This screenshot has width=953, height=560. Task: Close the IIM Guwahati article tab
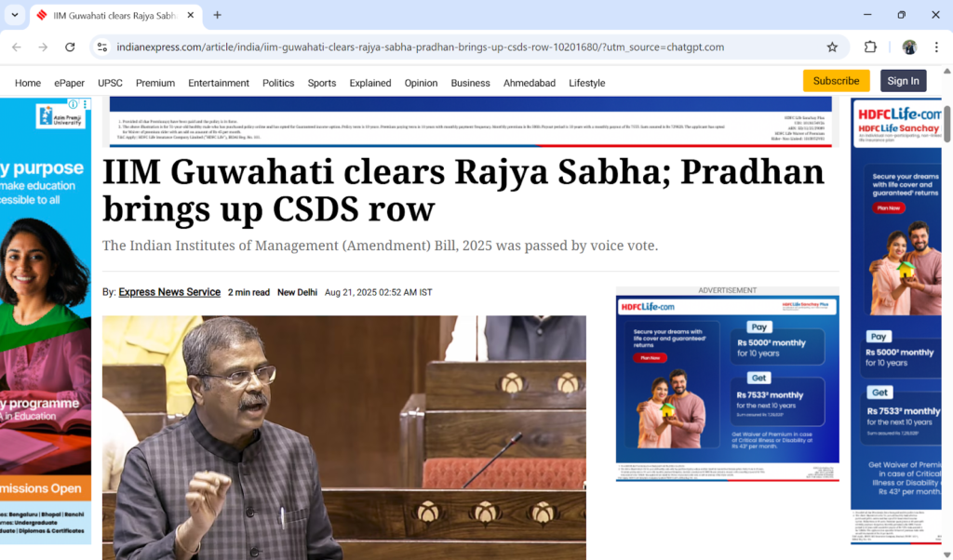tap(192, 15)
